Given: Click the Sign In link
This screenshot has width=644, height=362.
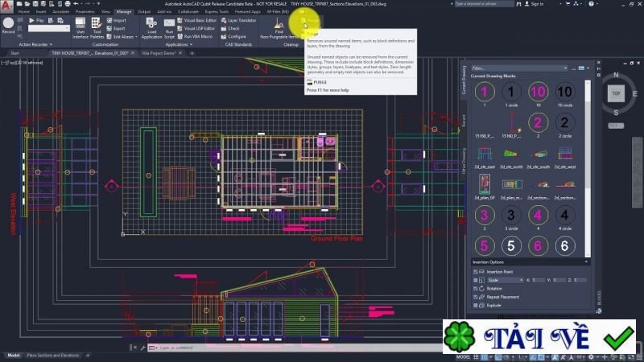Looking at the screenshot, I should pyautogui.click(x=537, y=4).
